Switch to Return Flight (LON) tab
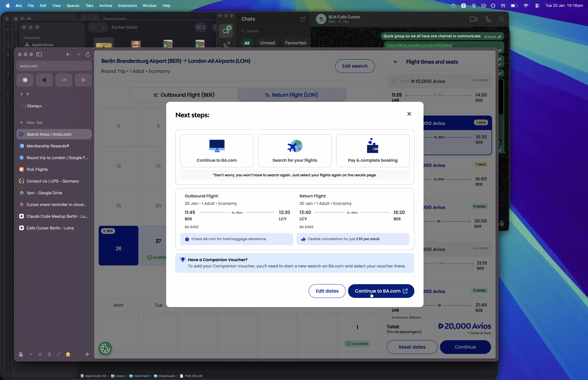 pos(291,95)
